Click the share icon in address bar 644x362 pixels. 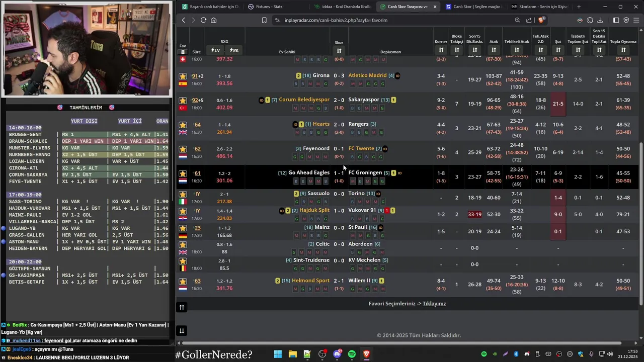529,20
